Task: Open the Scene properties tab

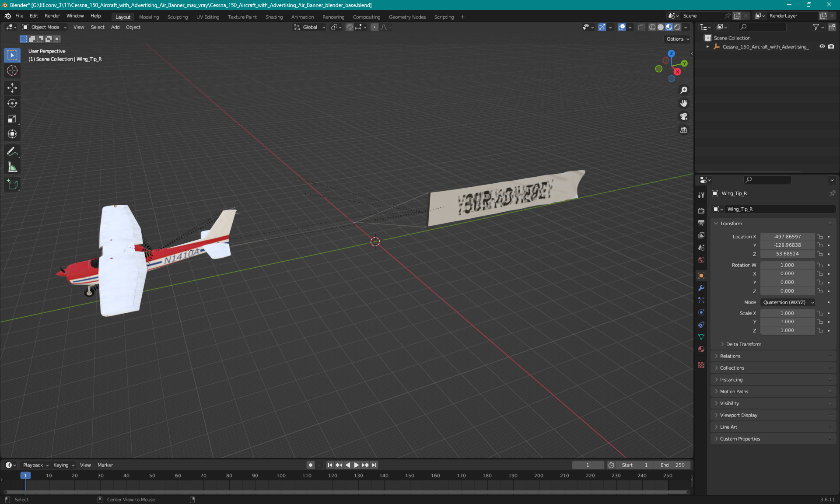Action: [x=701, y=247]
